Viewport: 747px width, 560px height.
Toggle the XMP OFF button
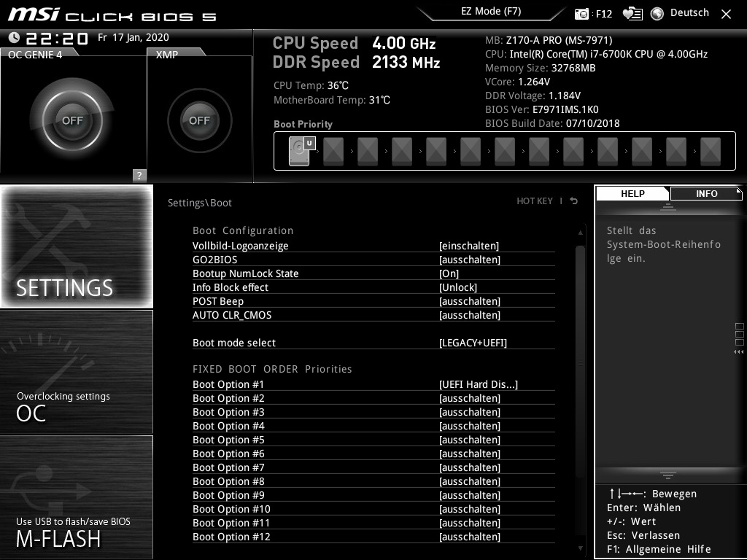click(199, 120)
